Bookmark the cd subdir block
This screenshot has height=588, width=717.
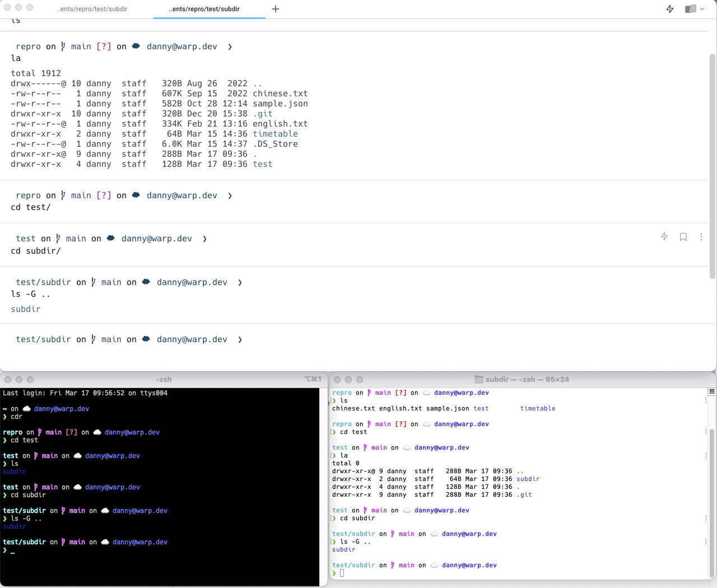[x=683, y=237]
